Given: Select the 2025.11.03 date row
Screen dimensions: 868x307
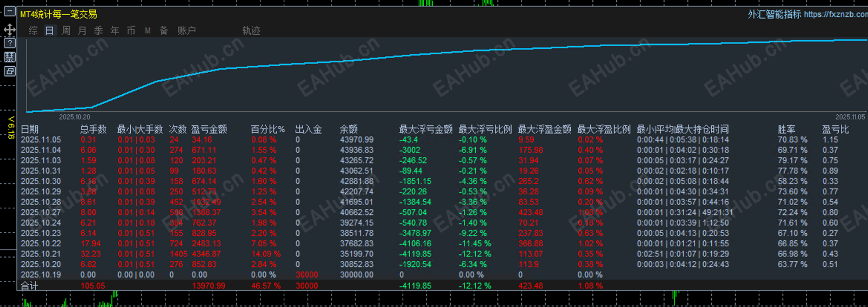Looking at the screenshot, I should 41,161.
